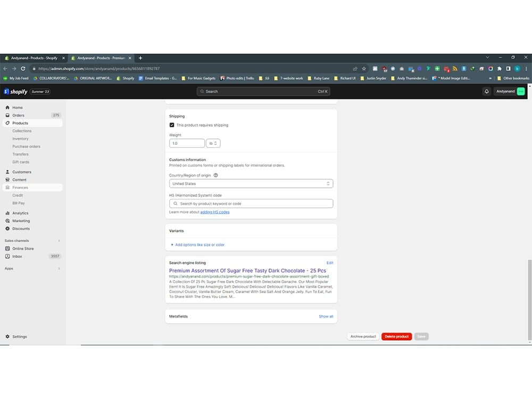Click the greyed Save button
Viewport: 532px width, 399px height.
(x=421, y=337)
